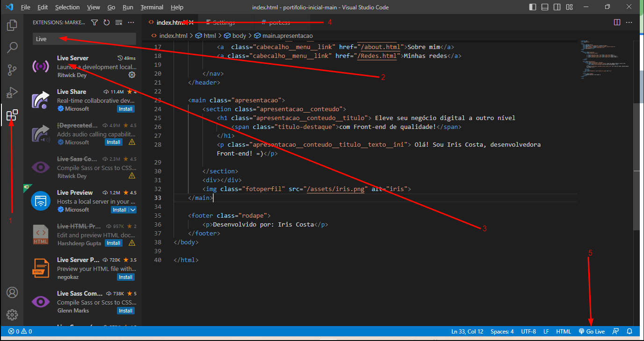
Task: Open Live Preview install dropdown arrow
Action: click(x=132, y=210)
